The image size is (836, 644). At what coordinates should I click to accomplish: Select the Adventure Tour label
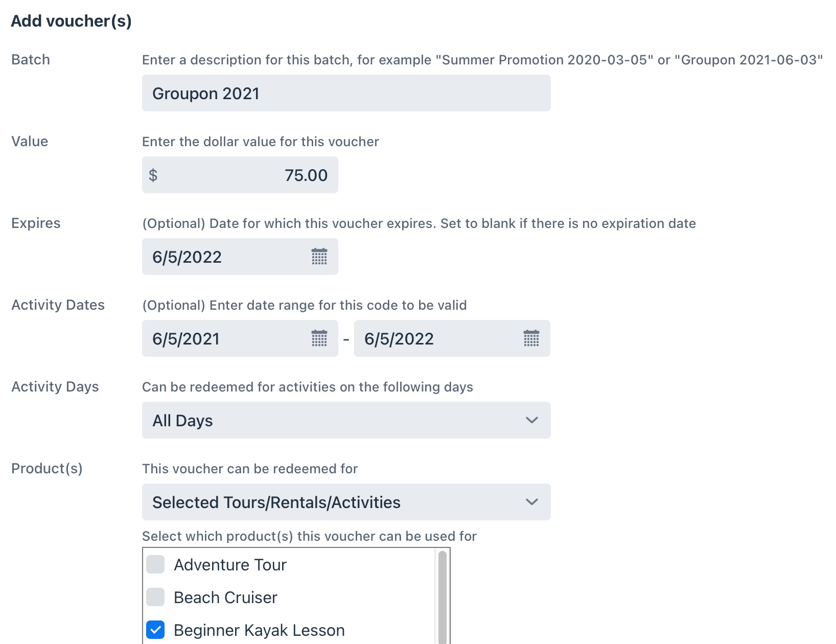tap(230, 565)
